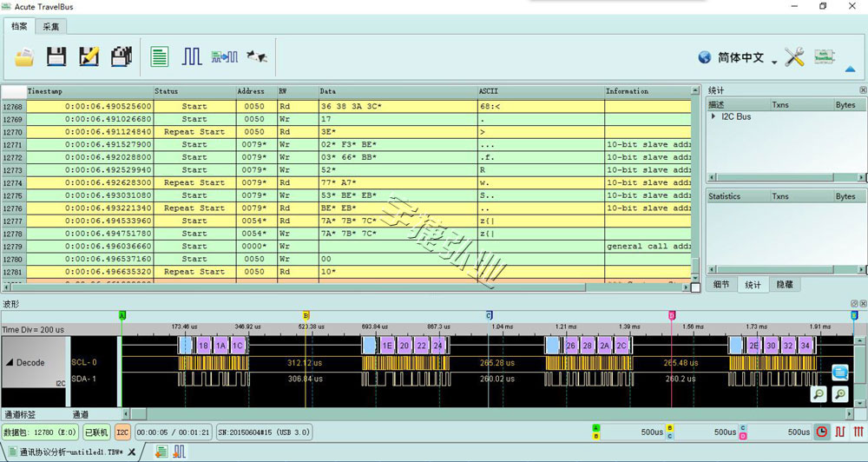This screenshot has height=462, width=868.
Task: Click the 数据包: 12780 status field
Action: (x=41, y=432)
